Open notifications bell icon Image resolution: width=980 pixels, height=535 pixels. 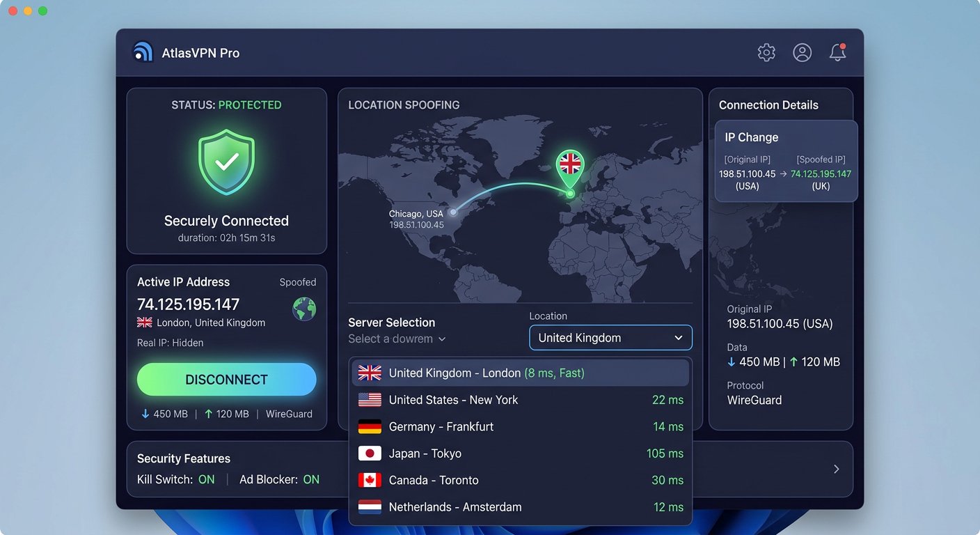coord(838,52)
